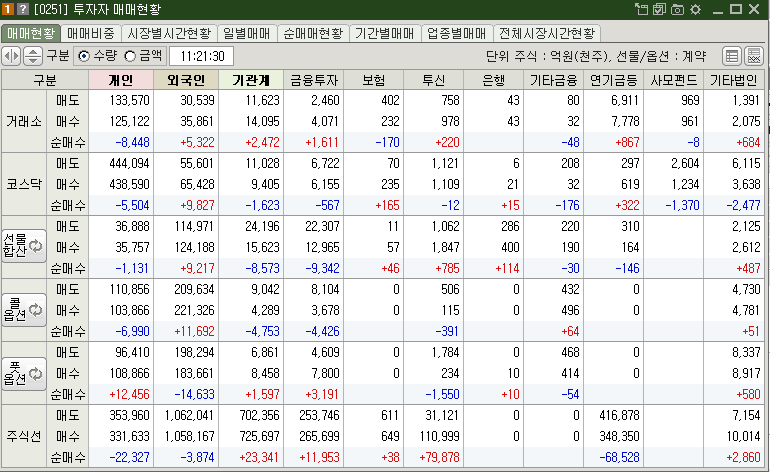Screen dimensions: 770x472
Task: Click the checked-windows icon in title bar
Action: (x=660, y=9)
